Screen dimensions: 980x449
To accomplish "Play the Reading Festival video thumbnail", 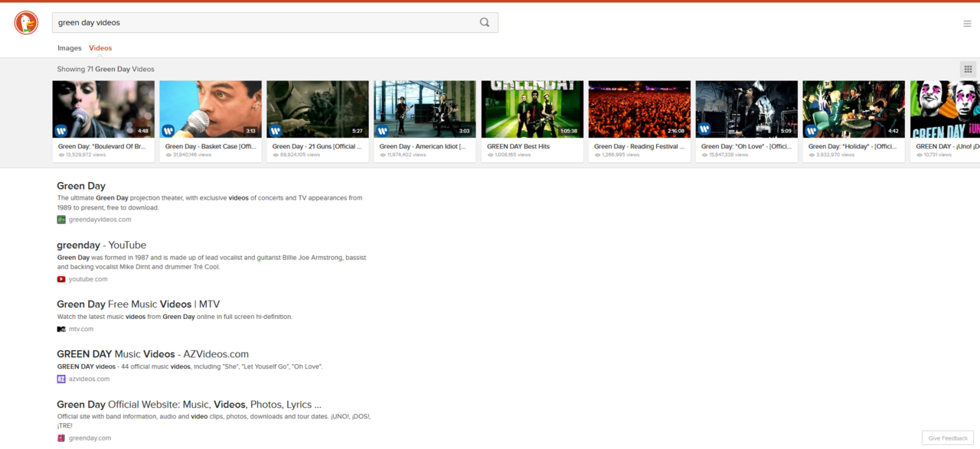I will click(639, 109).
